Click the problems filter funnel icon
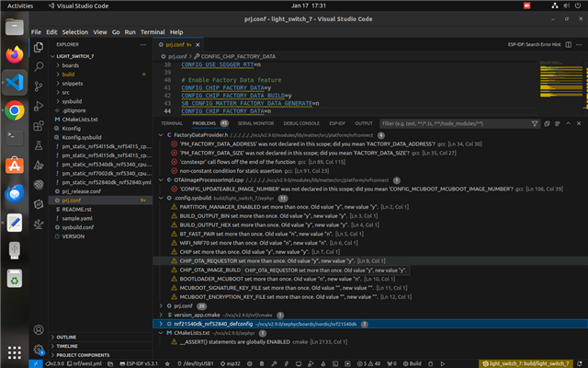Viewport: 588px width, 368px height. tap(535, 123)
